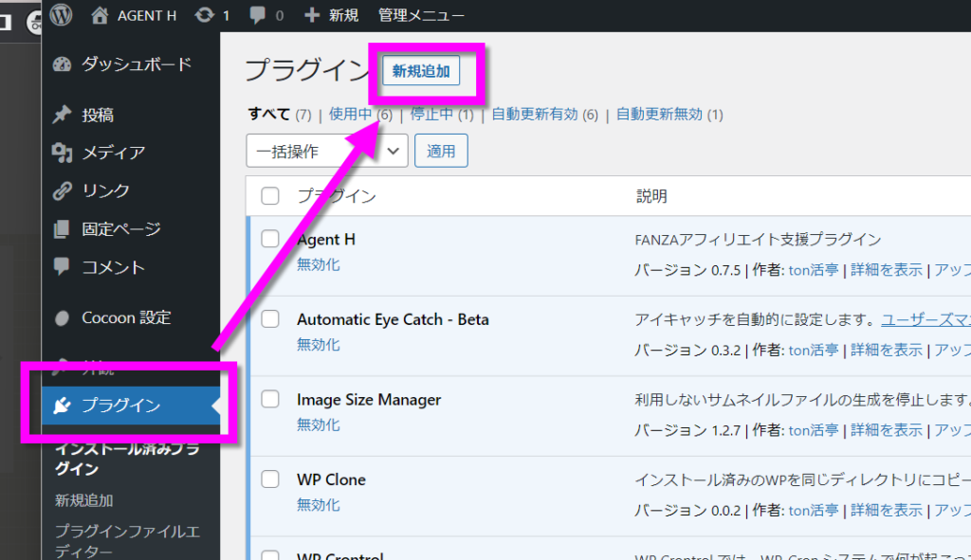The height and width of the screenshot is (560, 971).
Task: Click the プラグイン column header
Action: tap(337, 196)
